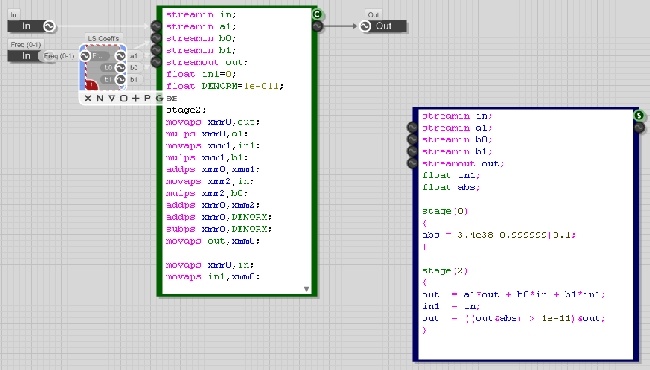Click the P properties icon on module bar
Screen dimensions: 650x370
pyautogui.click(x=147, y=98)
